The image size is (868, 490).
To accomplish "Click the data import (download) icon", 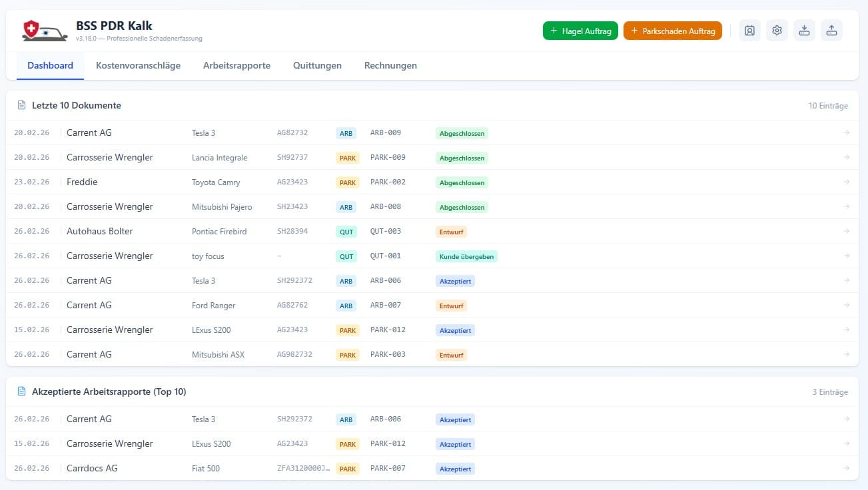I will pyautogui.click(x=804, y=30).
